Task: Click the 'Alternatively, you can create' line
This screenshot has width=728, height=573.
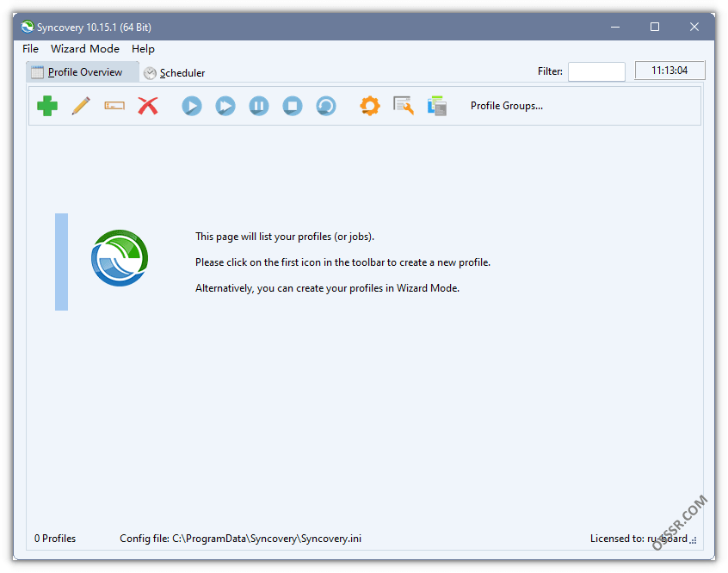Action: coord(327,288)
